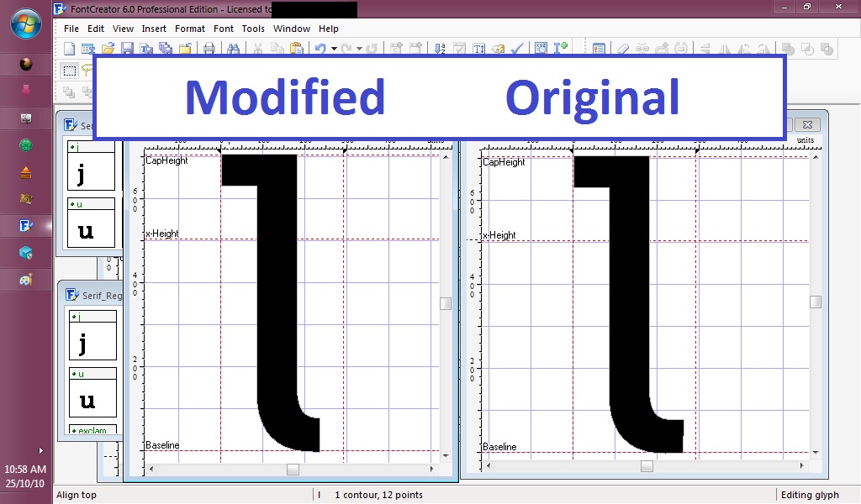Viewport: 861px width, 504px height.
Task: Select the exclam glyph in Serif_Reg window
Action: (92, 429)
